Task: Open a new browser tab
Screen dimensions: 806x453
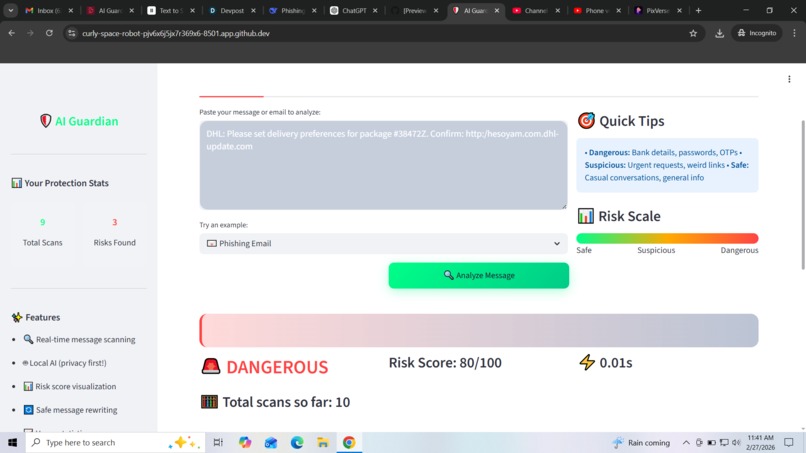Action: point(699,10)
